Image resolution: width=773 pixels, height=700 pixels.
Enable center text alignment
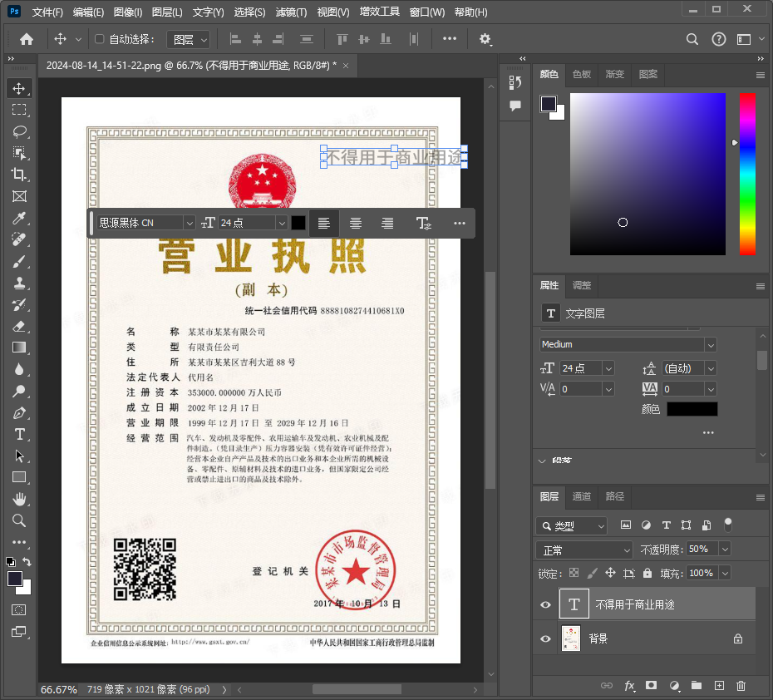click(356, 223)
